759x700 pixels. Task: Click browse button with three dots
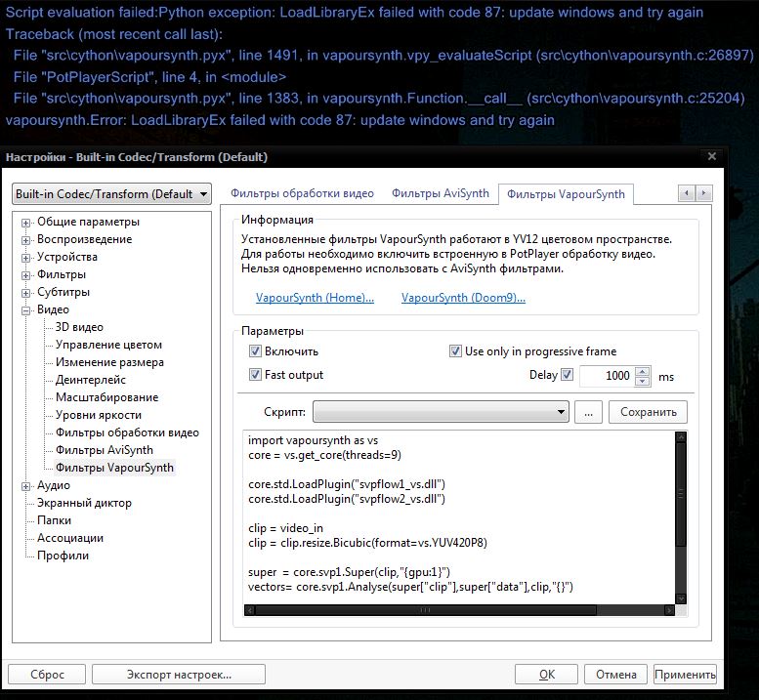(587, 412)
